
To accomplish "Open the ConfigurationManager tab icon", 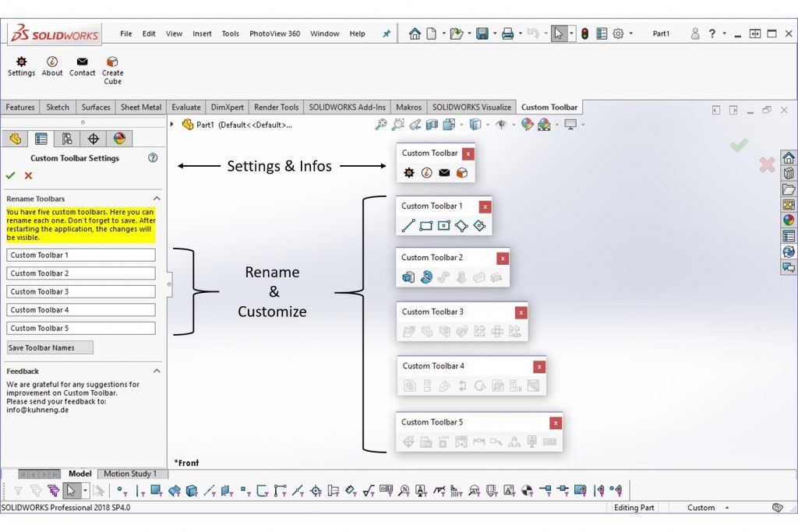I will click(x=67, y=139).
